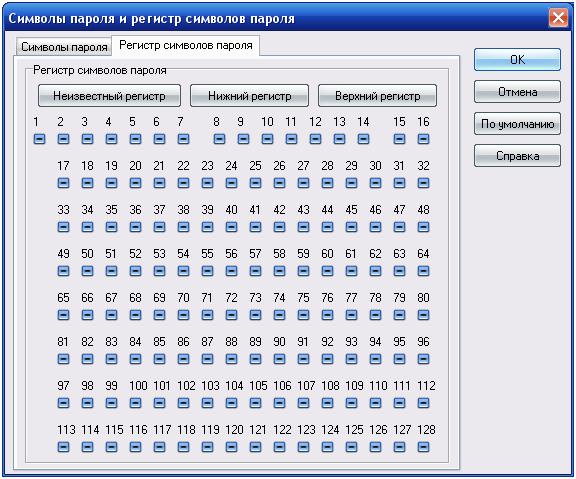
Task: Toggle the case checkbox under number 120
Action: coord(231,447)
